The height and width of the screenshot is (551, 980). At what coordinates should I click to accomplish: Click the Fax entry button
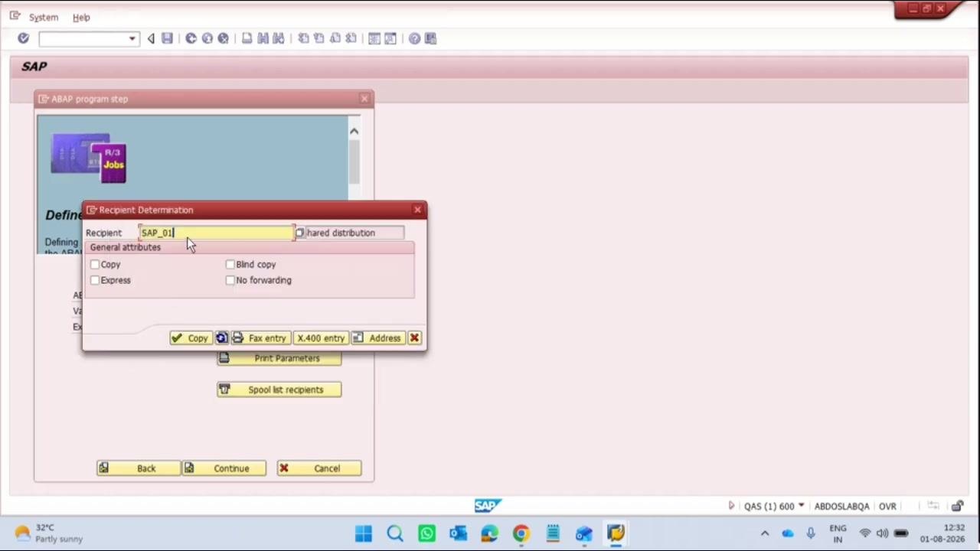click(260, 337)
